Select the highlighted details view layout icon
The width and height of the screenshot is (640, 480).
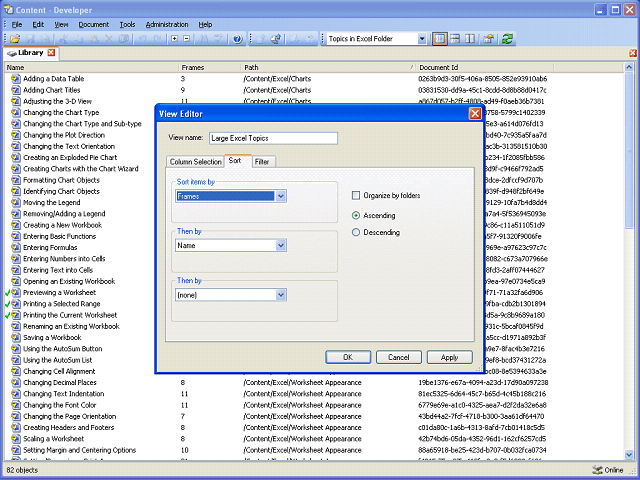tap(440, 39)
